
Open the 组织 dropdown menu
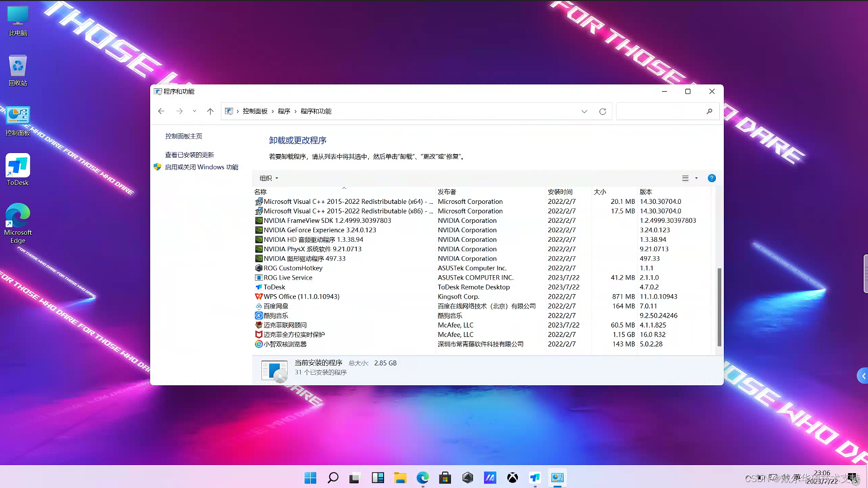[269, 178]
